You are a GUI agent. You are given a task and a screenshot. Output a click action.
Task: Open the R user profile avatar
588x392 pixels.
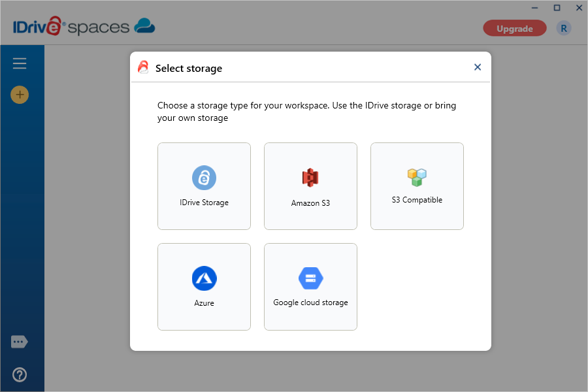click(564, 29)
